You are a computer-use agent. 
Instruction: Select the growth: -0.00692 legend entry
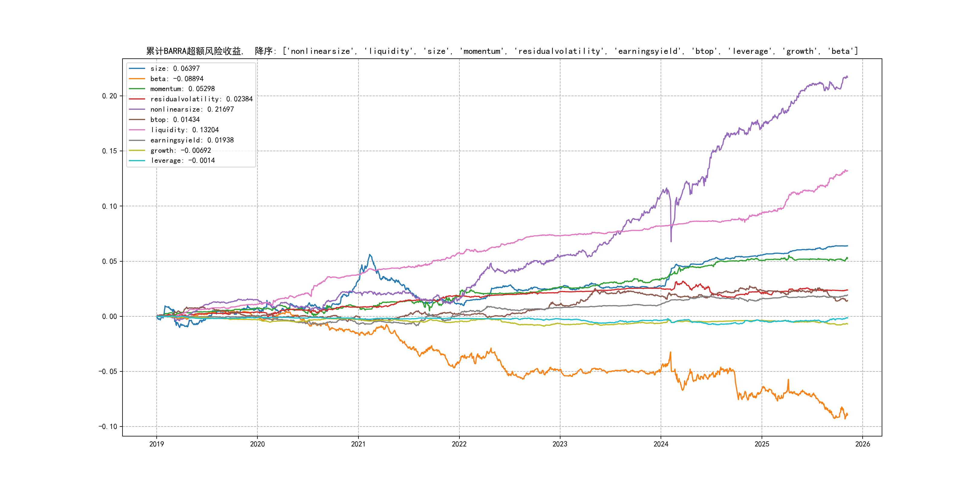click(180, 151)
